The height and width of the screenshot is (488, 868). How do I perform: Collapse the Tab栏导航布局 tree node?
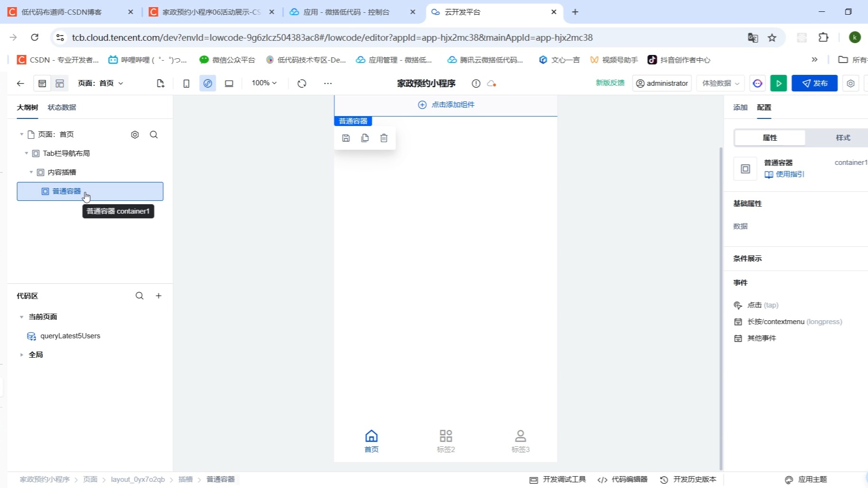[x=27, y=153]
